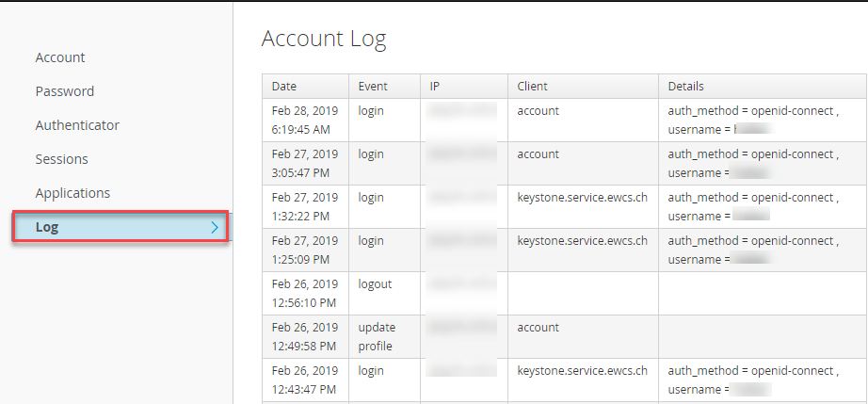Go to the Password settings page
Image resolution: width=868 pixels, height=404 pixels.
tap(65, 91)
